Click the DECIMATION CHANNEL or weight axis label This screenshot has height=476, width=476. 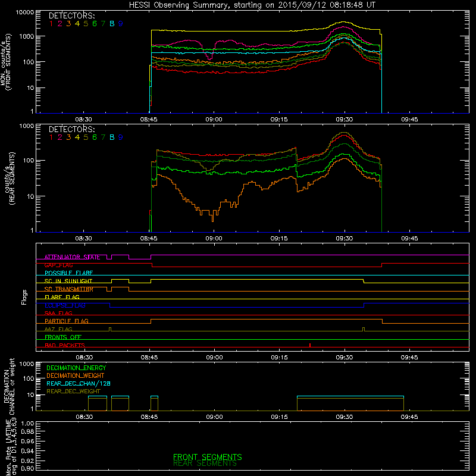click(9, 386)
